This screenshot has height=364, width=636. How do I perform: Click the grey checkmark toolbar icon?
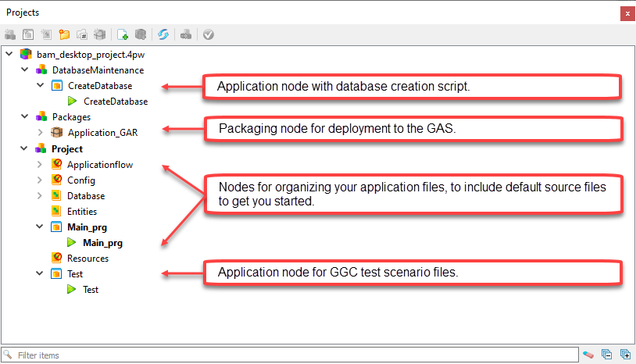pyautogui.click(x=208, y=34)
